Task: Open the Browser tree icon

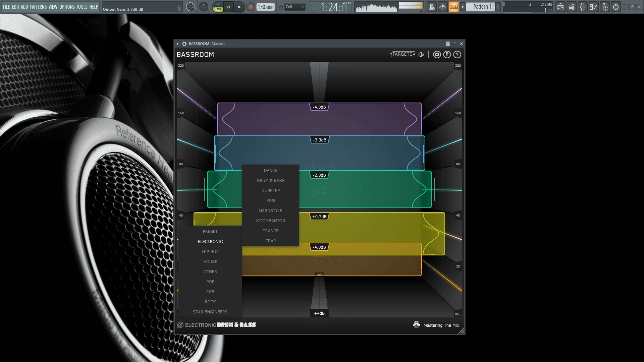Action: pos(605,7)
